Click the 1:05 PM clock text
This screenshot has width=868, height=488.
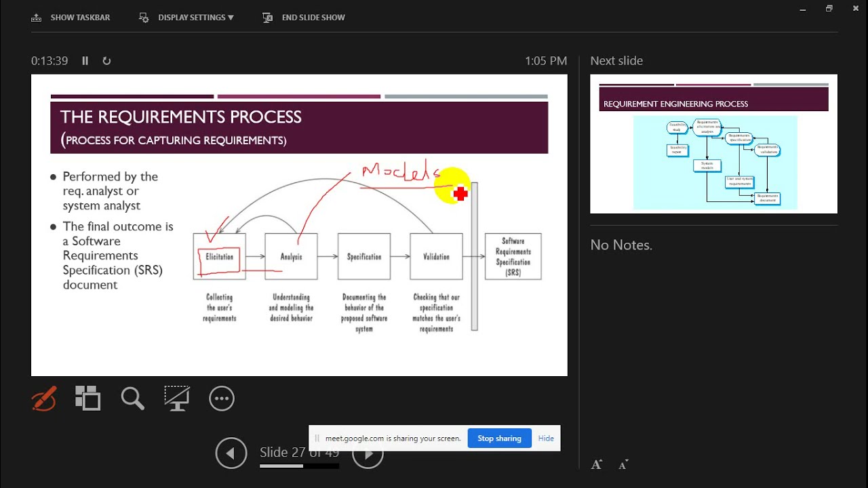coord(546,60)
